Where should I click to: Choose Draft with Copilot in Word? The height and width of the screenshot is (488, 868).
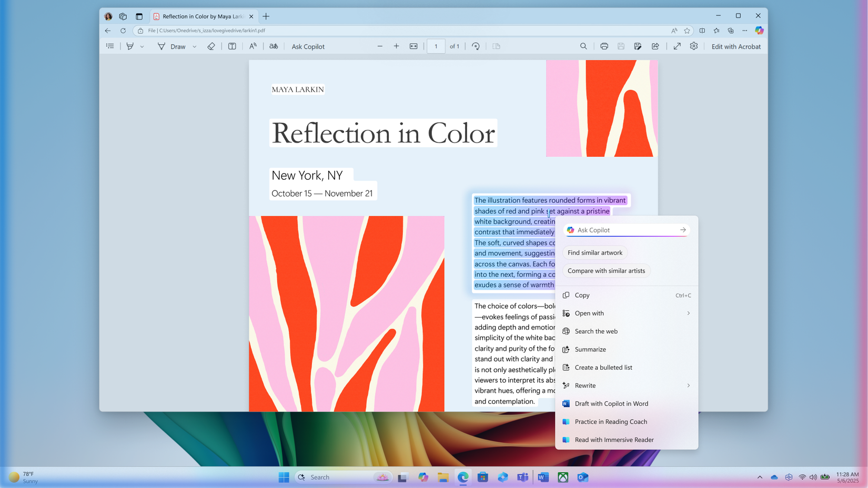(627, 404)
